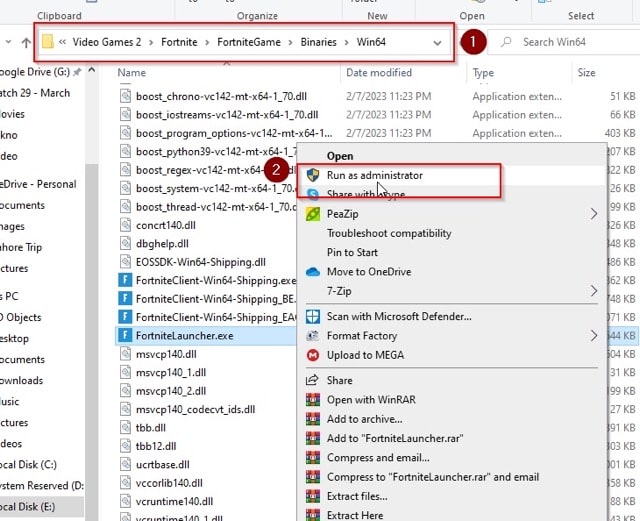
Task: Expand the Format Factory submenu arrow
Action: (593, 336)
